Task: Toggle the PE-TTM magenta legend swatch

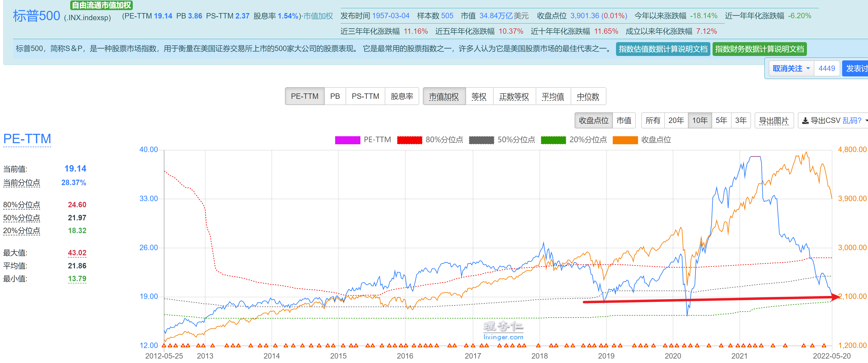Action: 347,140
